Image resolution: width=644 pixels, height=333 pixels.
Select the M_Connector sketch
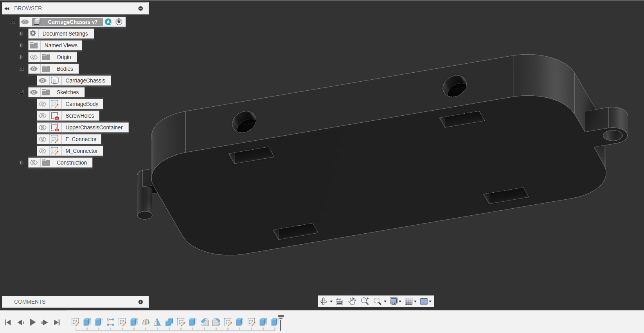(x=81, y=151)
